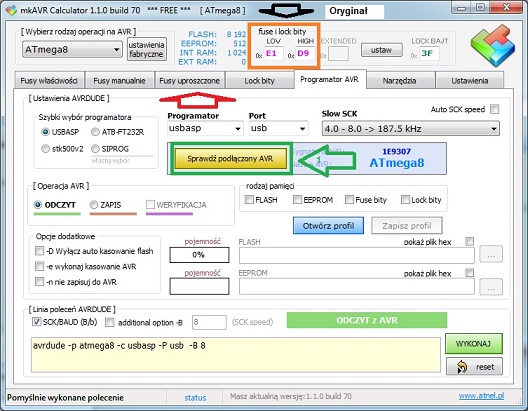Click the mkAVR Calculator title bar icon

pyautogui.click(x=11, y=10)
